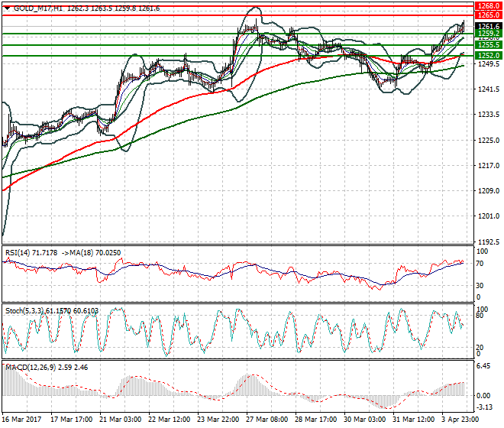Click the 27 Mar 08:00 time label

[x=267, y=420]
